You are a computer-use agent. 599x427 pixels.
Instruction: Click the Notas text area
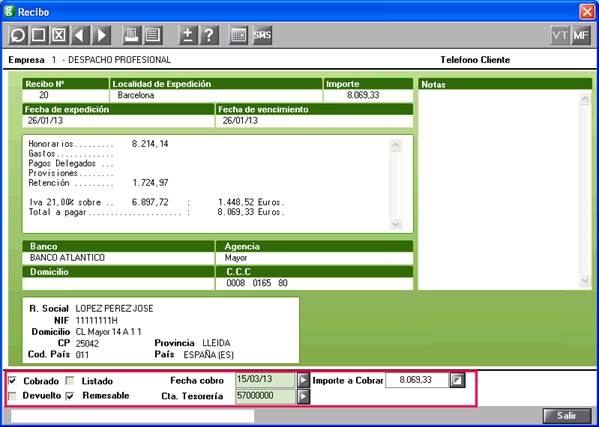pos(499,189)
